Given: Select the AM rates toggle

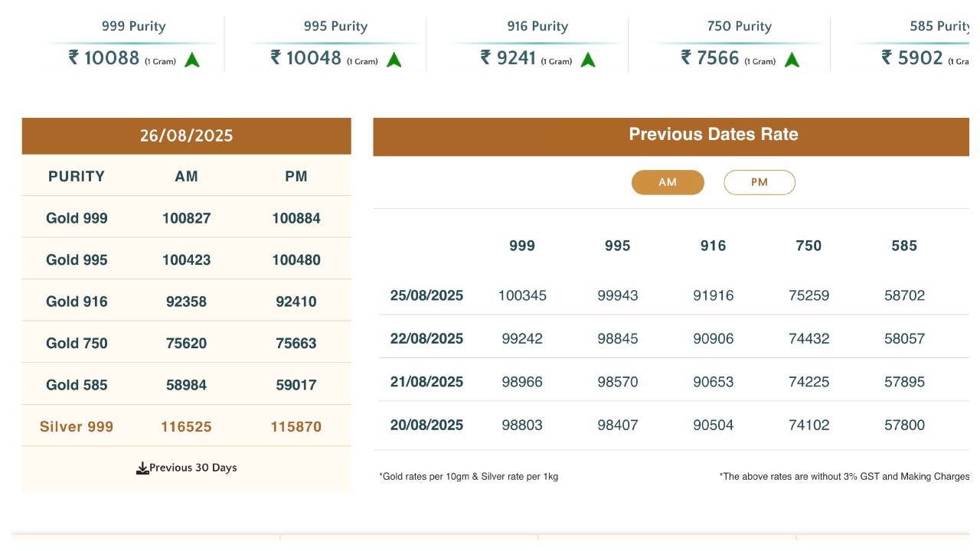Looking at the screenshot, I should click(668, 182).
